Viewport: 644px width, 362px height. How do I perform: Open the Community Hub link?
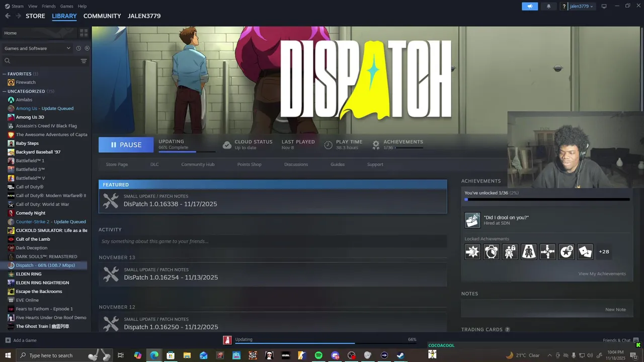pyautogui.click(x=198, y=164)
